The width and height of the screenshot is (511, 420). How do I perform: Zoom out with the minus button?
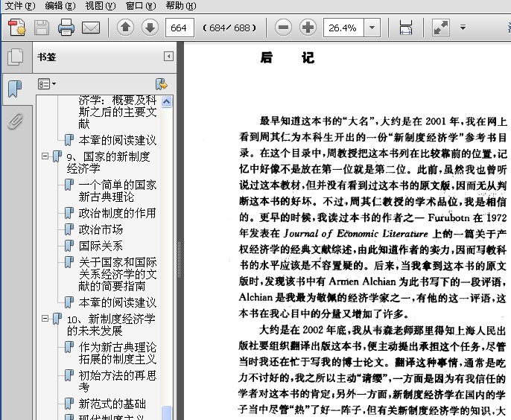(x=283, y=28)
